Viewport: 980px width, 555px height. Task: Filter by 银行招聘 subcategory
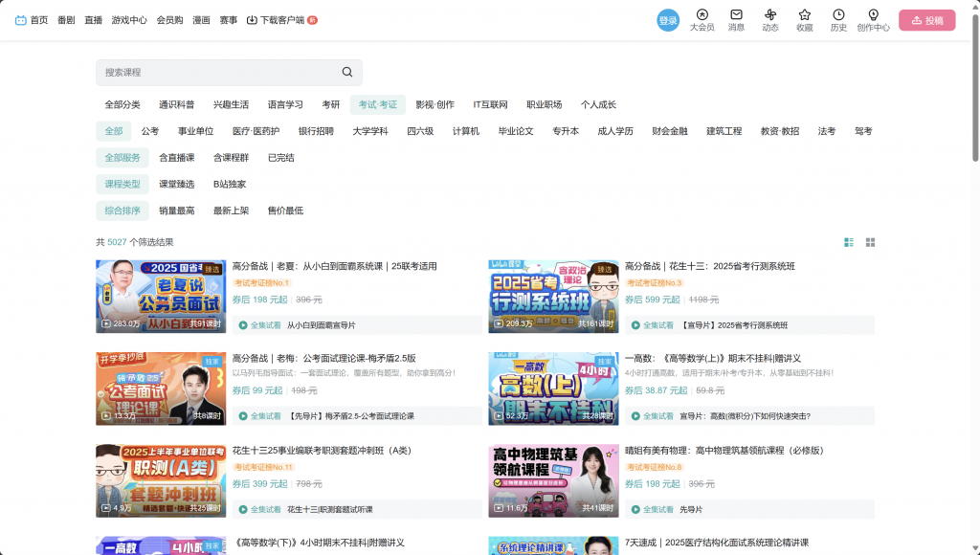point(316,131)
